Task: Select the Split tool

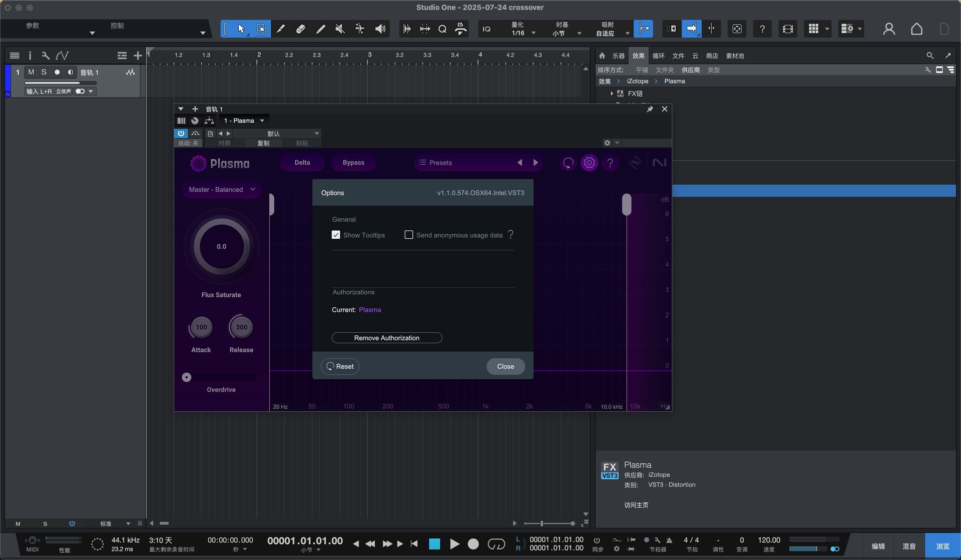Action: pos(281,29)
